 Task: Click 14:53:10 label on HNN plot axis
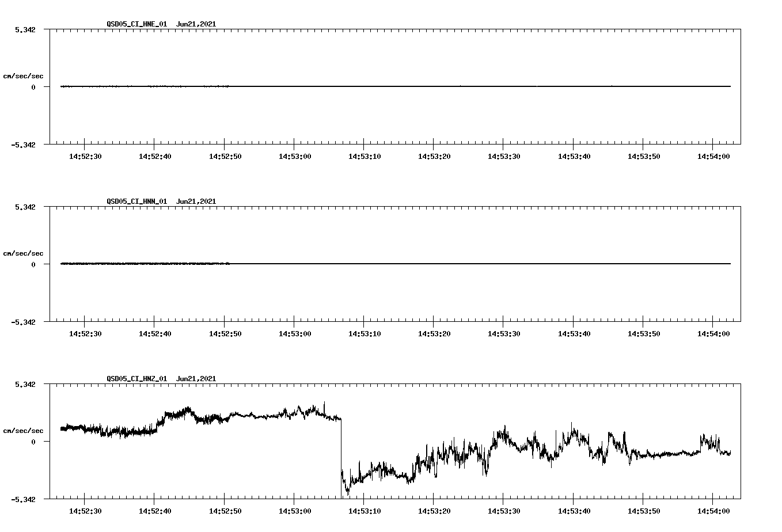(x=364, y=333)
